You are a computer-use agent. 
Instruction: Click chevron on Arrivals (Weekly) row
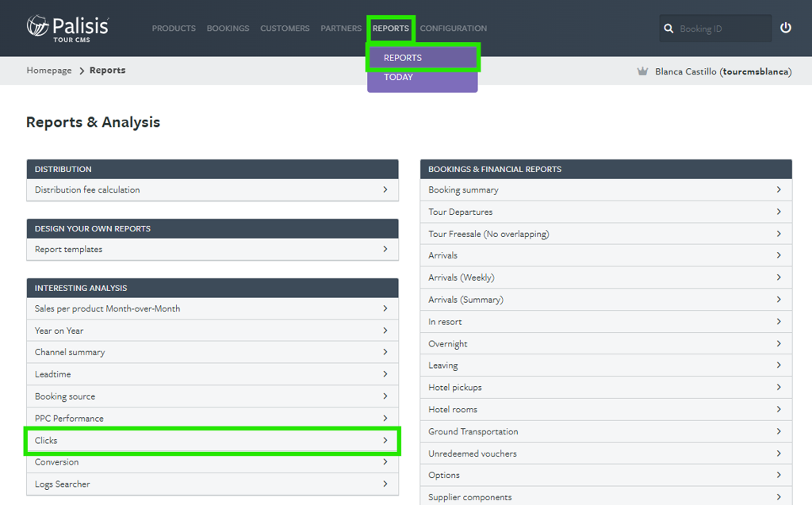tap(779, 277)
